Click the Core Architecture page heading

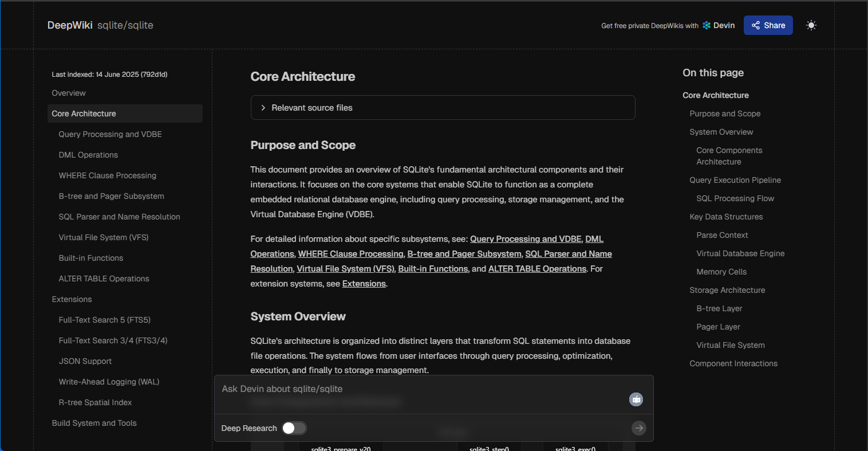(x=303, y=77)
